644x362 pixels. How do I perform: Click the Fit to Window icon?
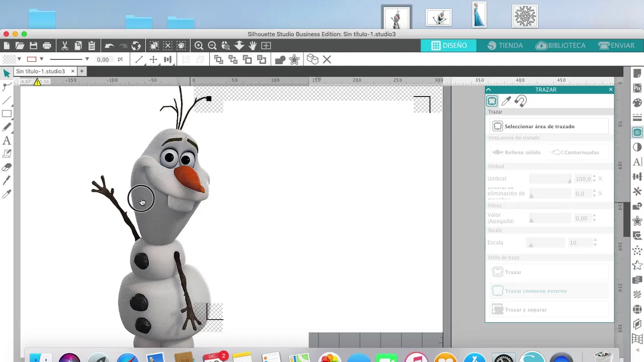(266, 46)
